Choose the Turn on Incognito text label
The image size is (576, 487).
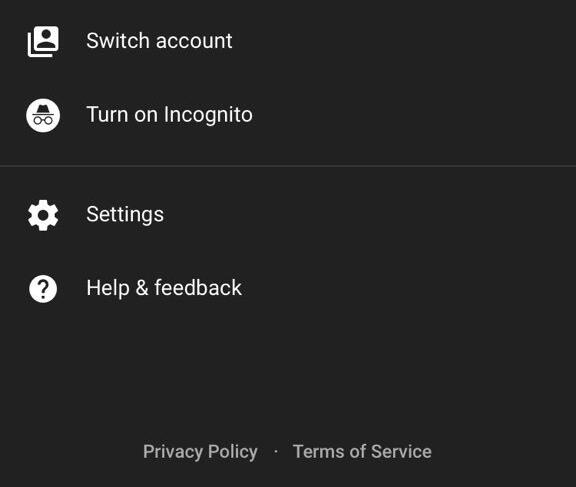coord(169,115)
